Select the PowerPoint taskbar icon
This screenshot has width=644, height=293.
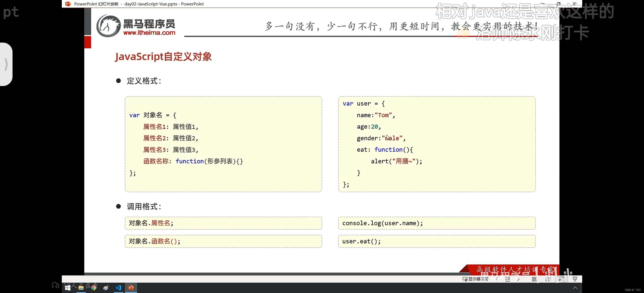[131, 288]
